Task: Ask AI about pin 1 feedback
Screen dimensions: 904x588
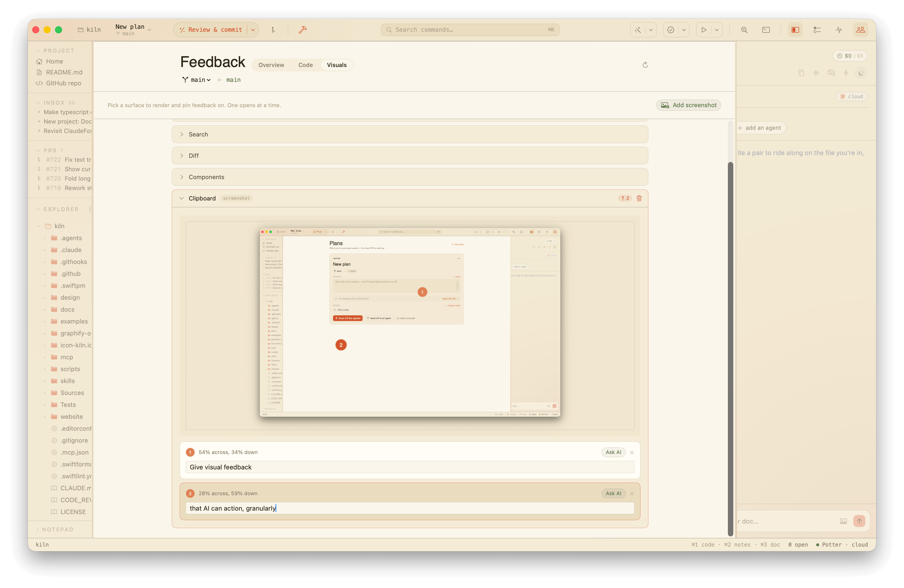Action: (613, 452)
